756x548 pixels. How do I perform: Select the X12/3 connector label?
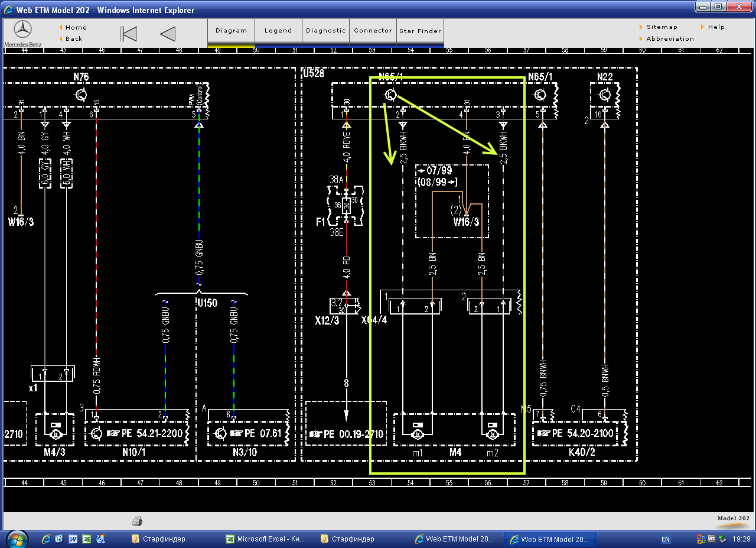point(327,320)
